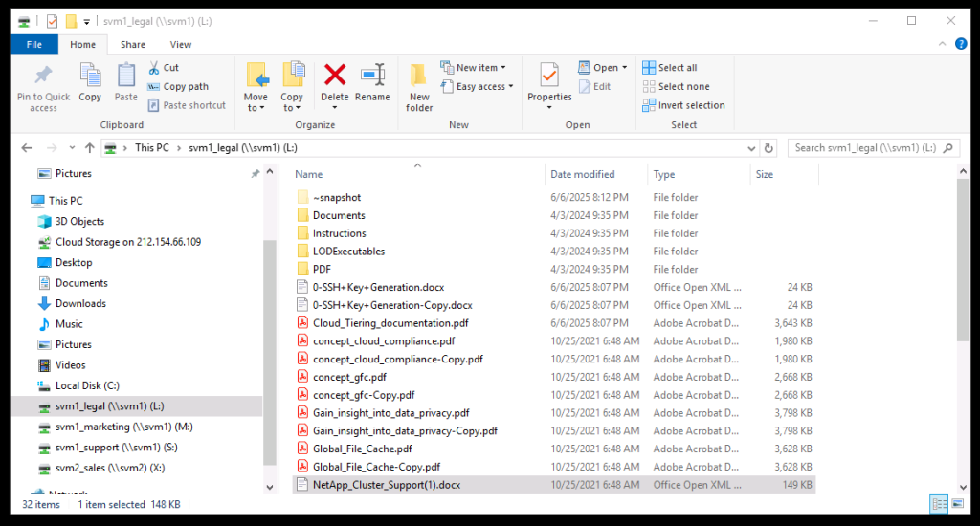Open the File menu tab
This screenshot has width=980, height=526.
point(33,44)
